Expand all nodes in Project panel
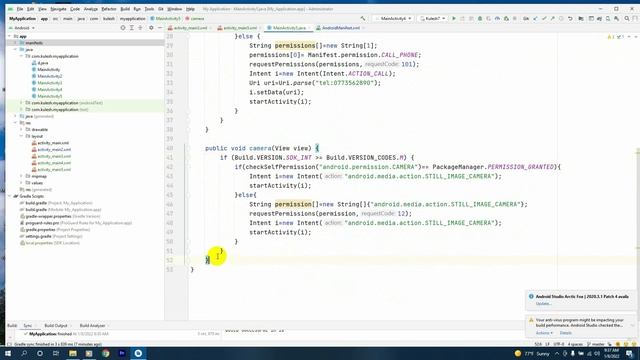This screenshot has height=360, width=640. coord(131,28)
